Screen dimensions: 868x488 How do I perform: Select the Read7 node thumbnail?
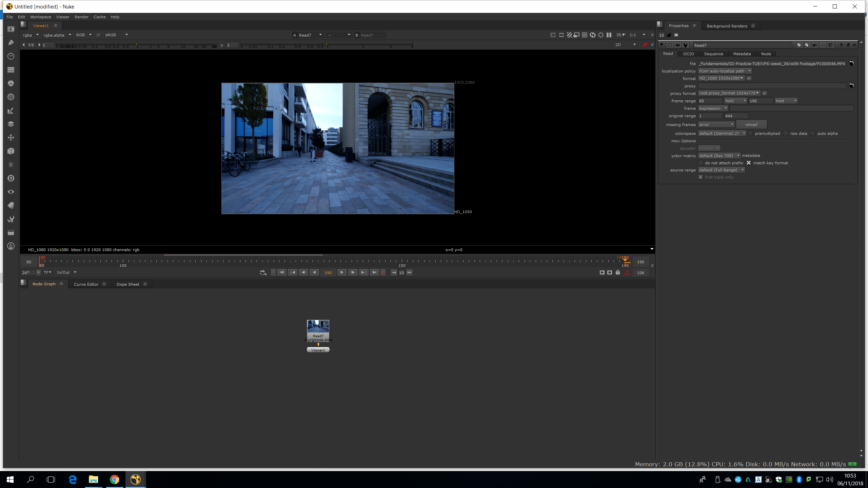(x=318, y=327)
